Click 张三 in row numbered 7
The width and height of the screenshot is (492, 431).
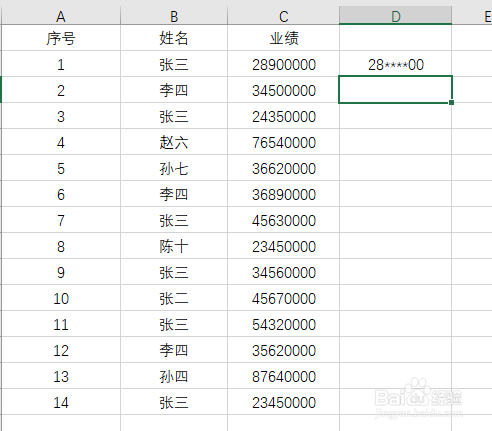[x=174, y=220]
